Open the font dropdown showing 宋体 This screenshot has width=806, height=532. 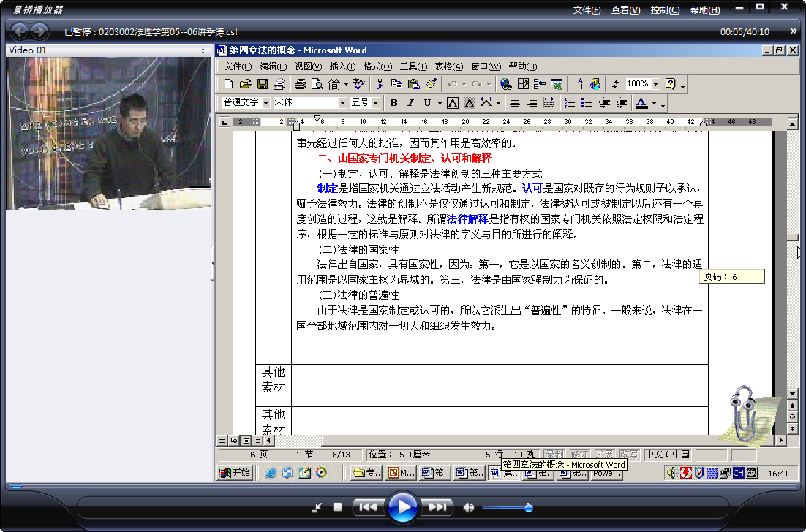pyautogui.click(x=342, y=103)
